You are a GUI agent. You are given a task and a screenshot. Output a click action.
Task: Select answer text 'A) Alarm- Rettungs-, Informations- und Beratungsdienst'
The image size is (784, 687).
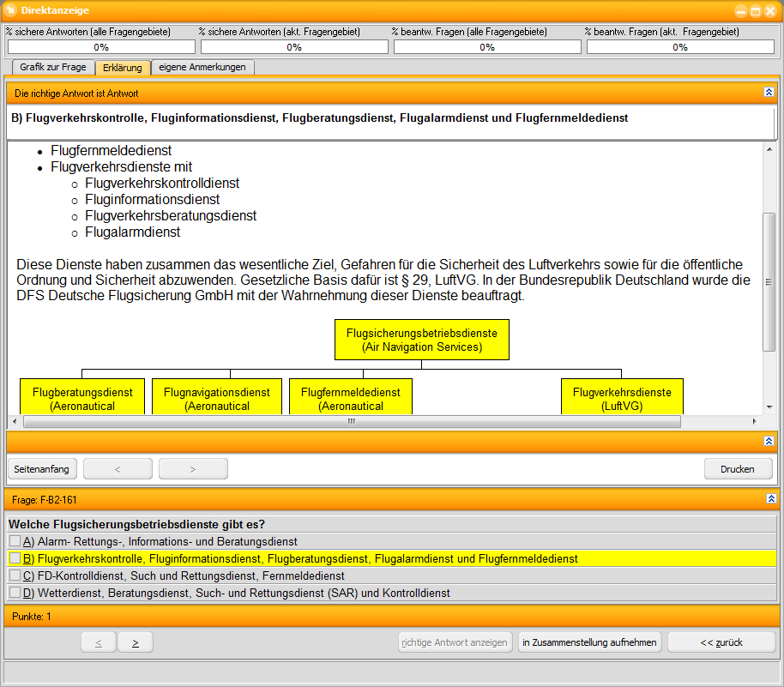160,541
